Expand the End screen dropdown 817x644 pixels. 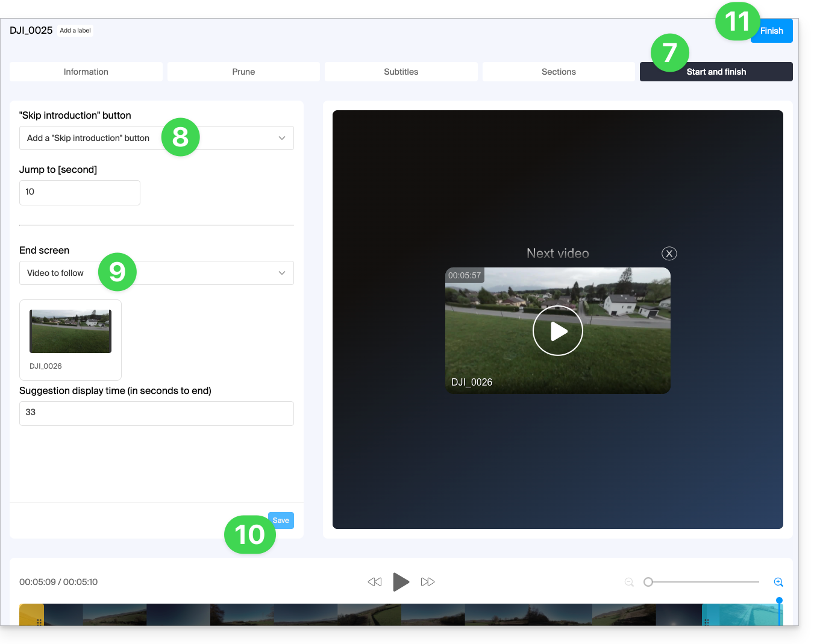(157, 273)
